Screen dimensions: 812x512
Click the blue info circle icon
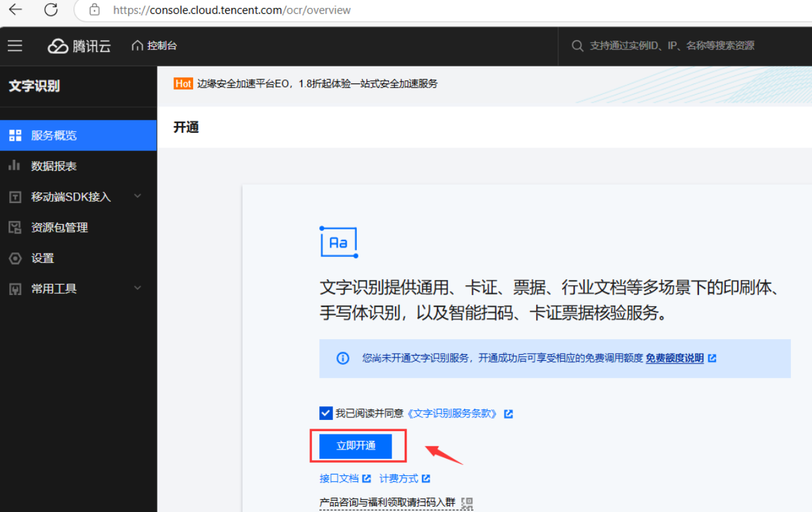[x=343, y=358]
